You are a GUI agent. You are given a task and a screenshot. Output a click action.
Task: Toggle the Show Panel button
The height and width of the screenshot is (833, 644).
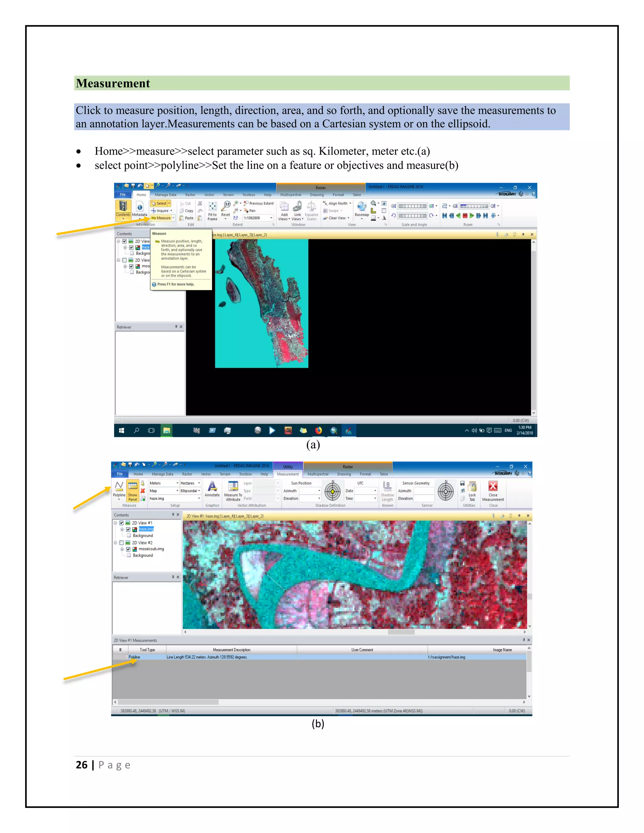(x=132, y=490)
